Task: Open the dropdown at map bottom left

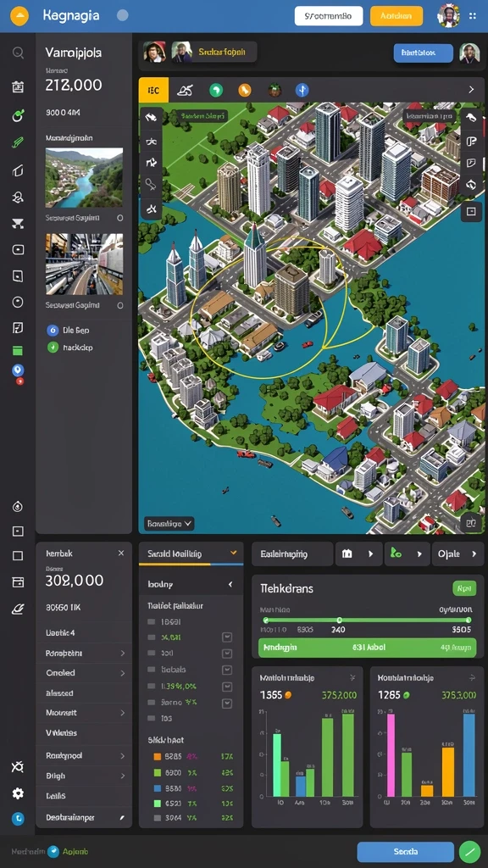Action: coord(169,522)
